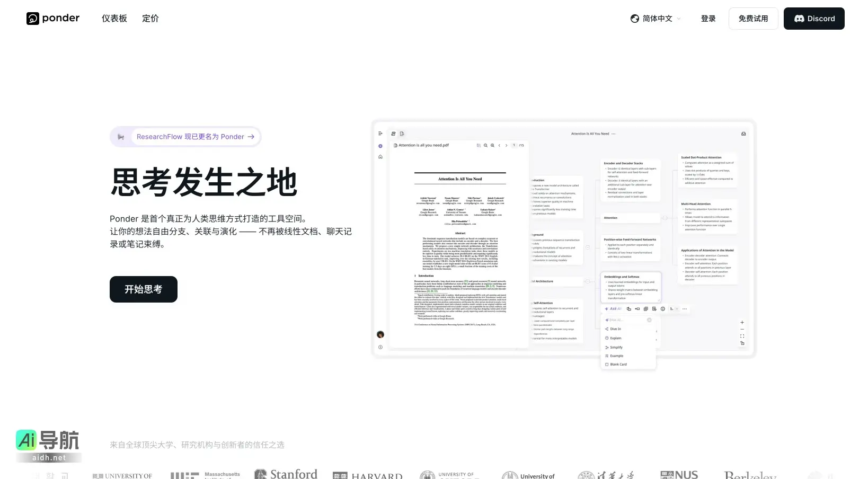868x479 pixels.
Task: Open the envelope icon above the canvas
Action: [x=743, y=134]
